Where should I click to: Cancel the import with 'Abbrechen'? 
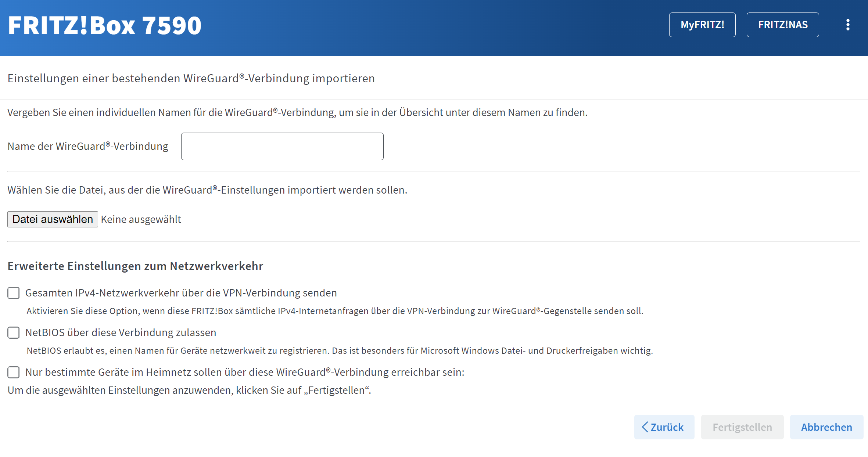coord(826,427)
